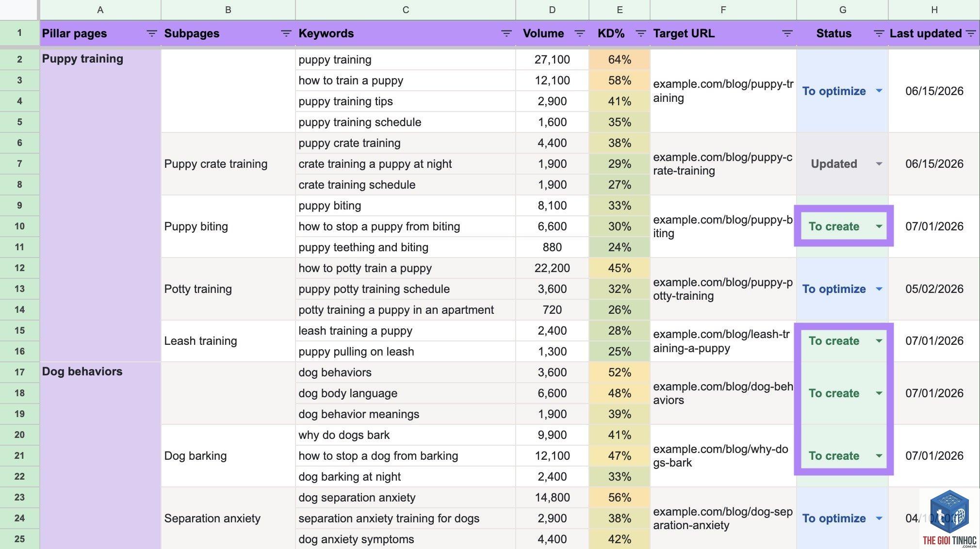The image size is (980, 549).
Task: Open the filter icon for Volume column
Action: [x=579, y=33]
